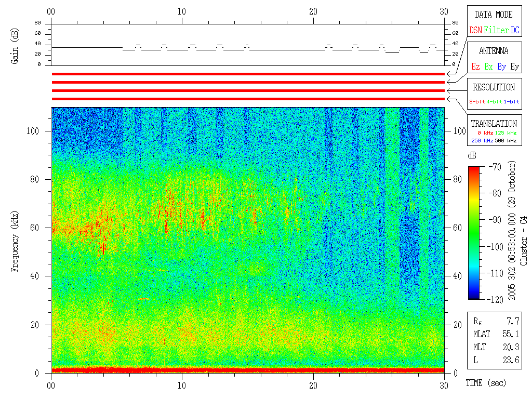532x399 pixels.
Task: Click the red low-frequency band in spectrogram
Action: [x=248, y=369]
